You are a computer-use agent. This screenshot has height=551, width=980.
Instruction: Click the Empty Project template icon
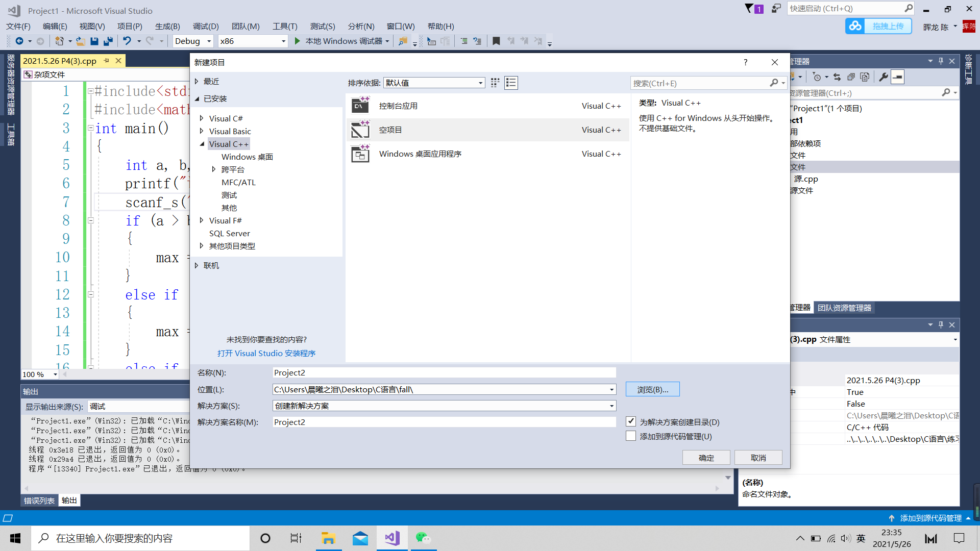pos(360,131)
